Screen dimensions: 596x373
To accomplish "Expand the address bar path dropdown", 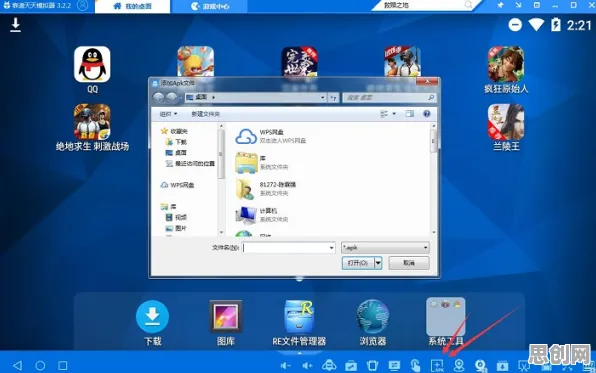I will click(323, 98).
